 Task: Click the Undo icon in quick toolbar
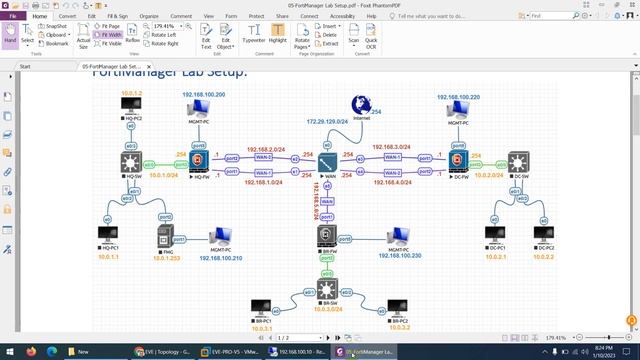tap(66, 5)
